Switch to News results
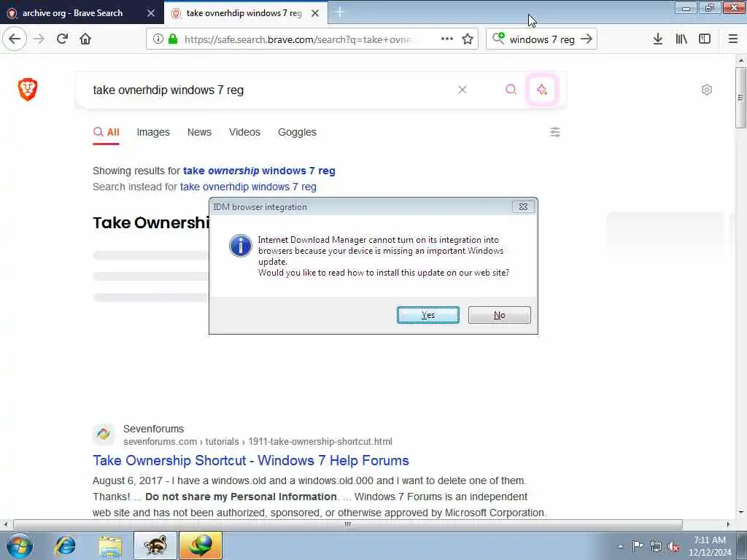The height and width of the screenshot is (560, 747). (x=199, y=132)
